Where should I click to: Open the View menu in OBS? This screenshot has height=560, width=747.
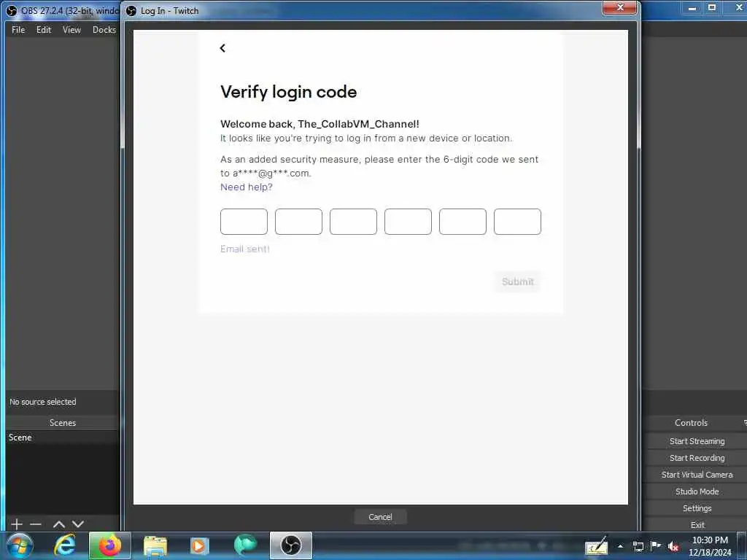click(x=71, y=29)
